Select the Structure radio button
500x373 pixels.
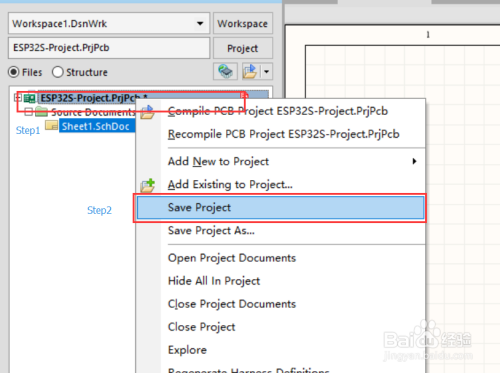[58, 72]
